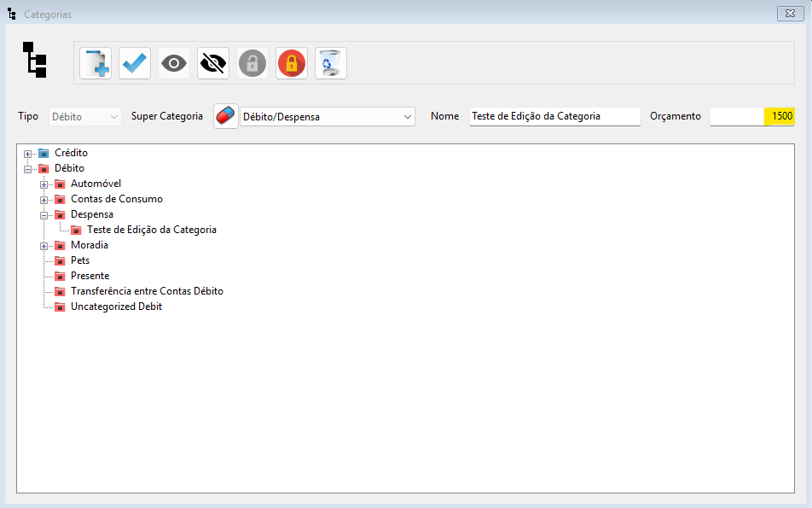This screenshot has width=812, height=508.
Task: Select the Contas de Consumo category
Action: click(116, 199)
